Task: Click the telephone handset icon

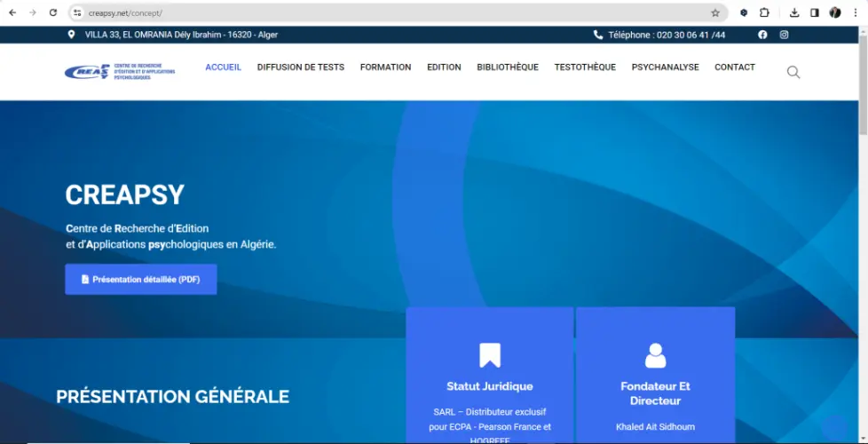Action: (598, 35)
